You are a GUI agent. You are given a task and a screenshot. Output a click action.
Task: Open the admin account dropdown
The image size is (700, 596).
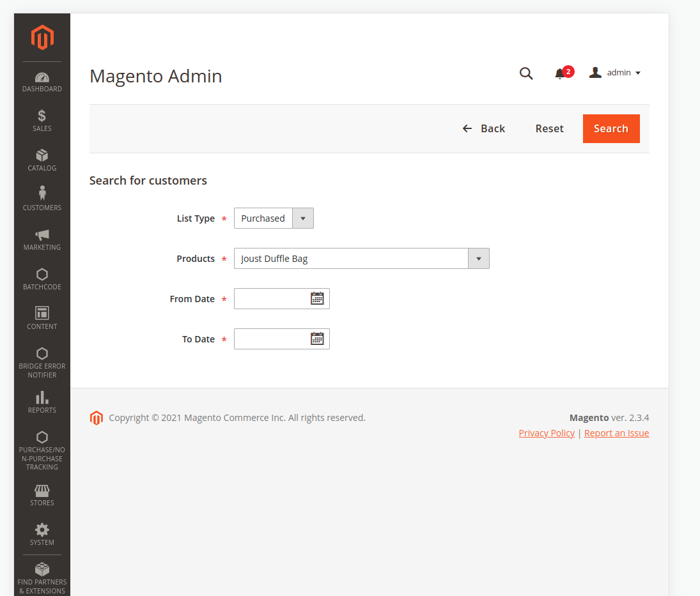(615, 73)
